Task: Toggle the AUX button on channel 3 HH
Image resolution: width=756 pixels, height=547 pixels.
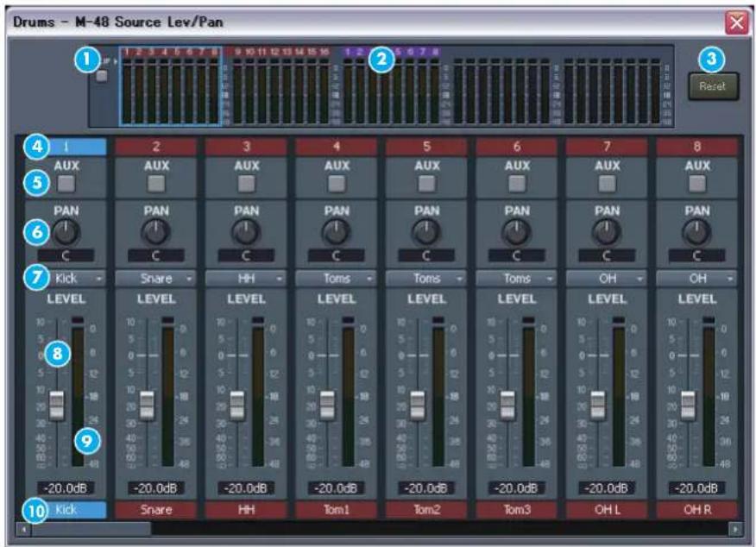Action: coord(246,183)
